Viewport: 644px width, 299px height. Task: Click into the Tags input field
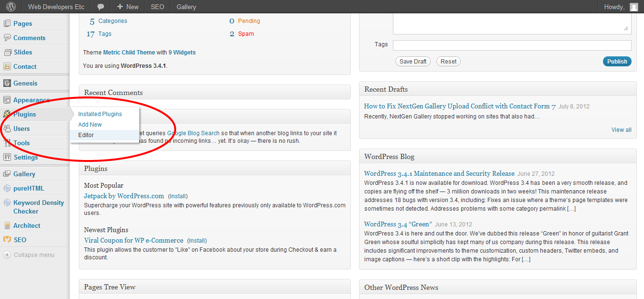(512, 45)
